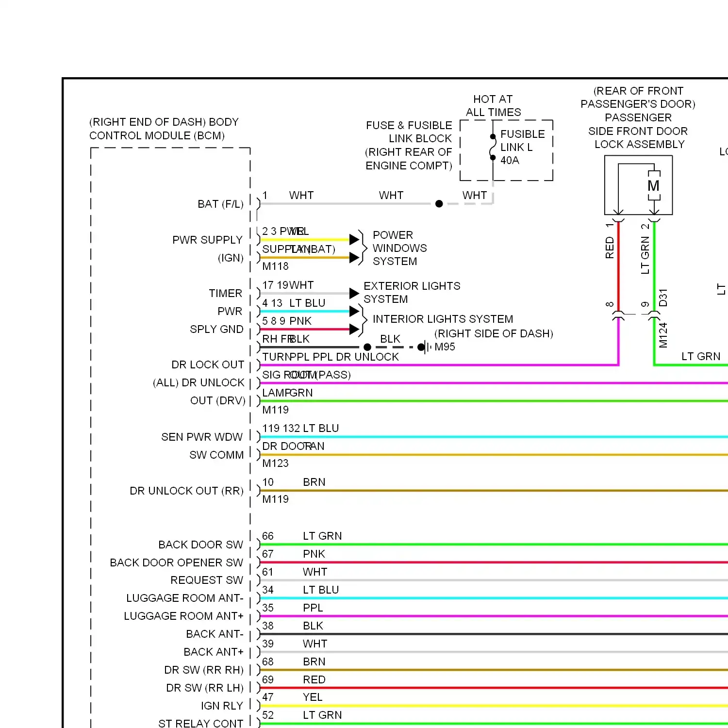This screenshot has height=728, width=728.
Task: Click the 'BRN' wire label on pin 68
Action: tap(314, 662)
